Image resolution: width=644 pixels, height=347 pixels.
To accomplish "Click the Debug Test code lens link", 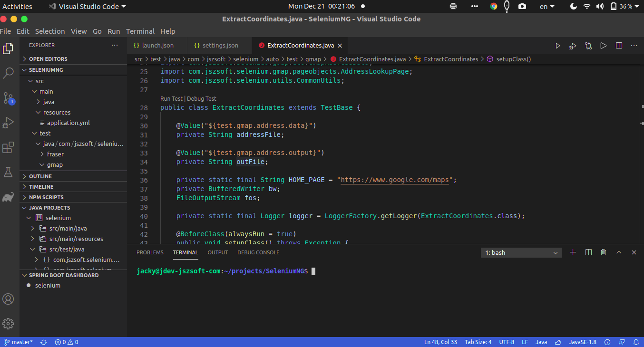I will (x=202, y=99).
